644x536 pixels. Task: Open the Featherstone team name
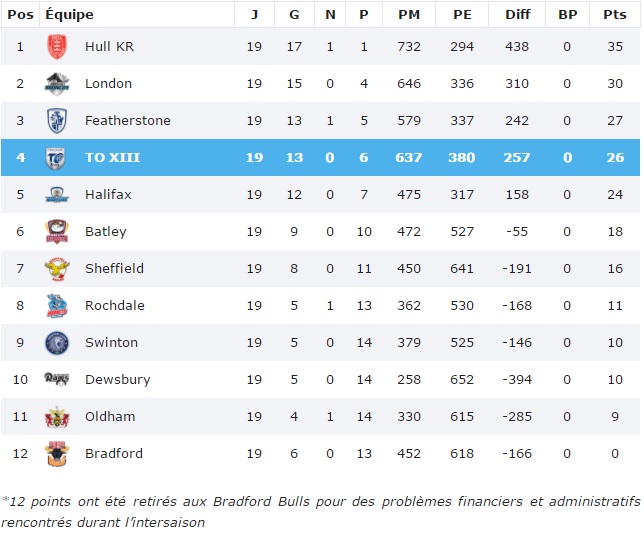(x=128, y=121)
